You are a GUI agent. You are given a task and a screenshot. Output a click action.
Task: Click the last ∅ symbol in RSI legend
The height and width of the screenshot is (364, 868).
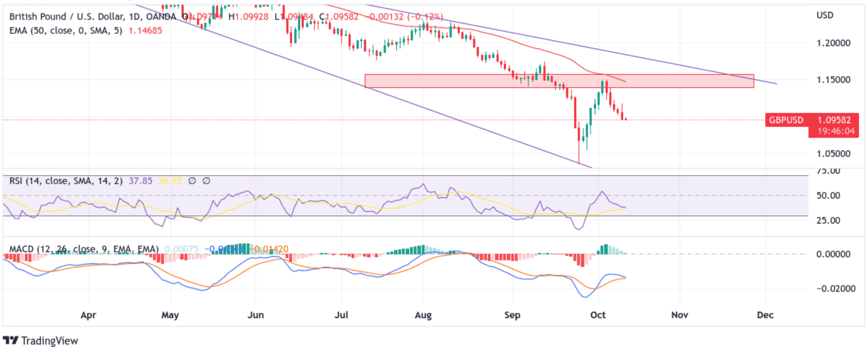pyautogui.click(x=206, y=181)
